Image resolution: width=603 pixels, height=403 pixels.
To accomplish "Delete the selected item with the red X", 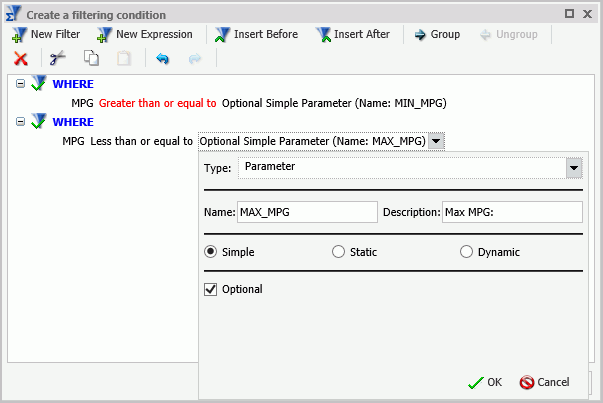I will (x=21, y=59).
